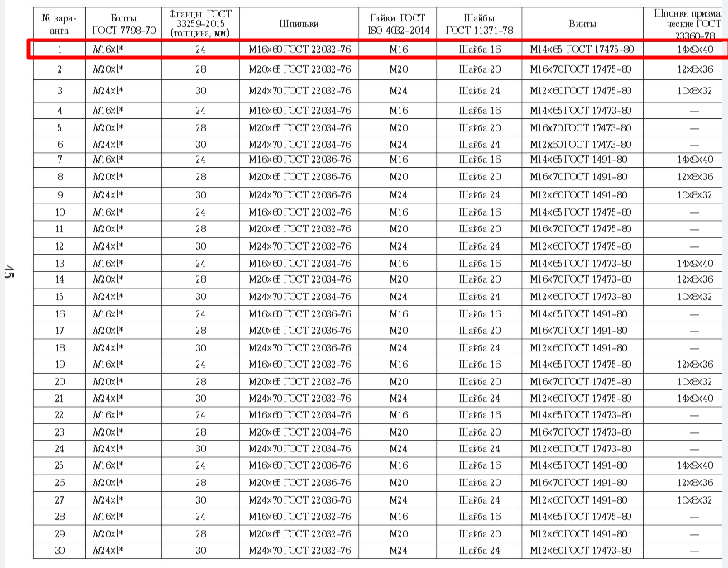
Task: Click the 'Шпильки' column header
Action: [x=299, y=24]
